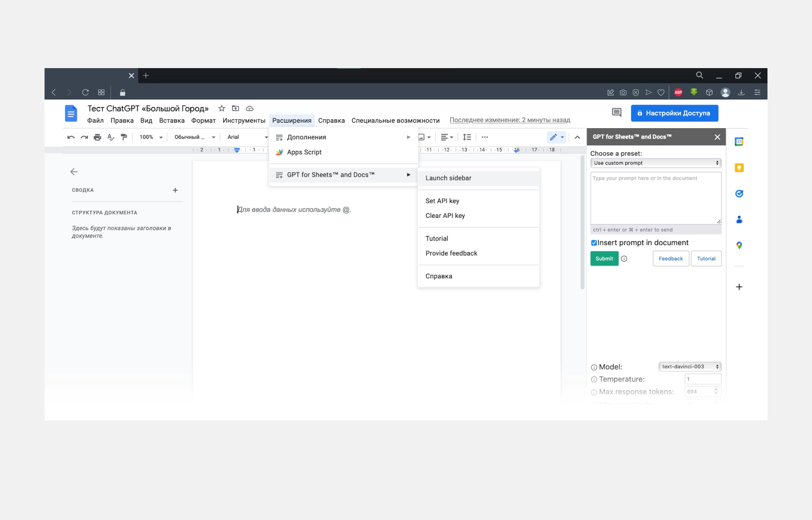Run spell check icon
812x520 pixels.
click(111, 137)
